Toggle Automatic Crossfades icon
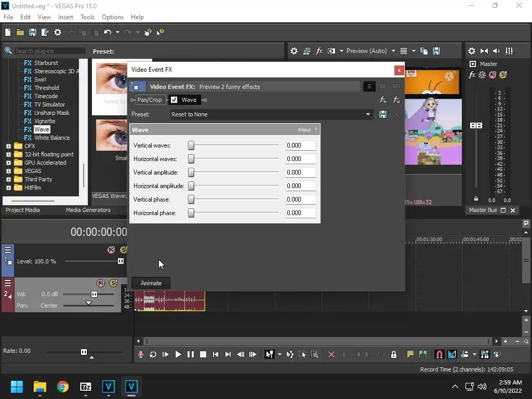The image size is (532, 399). (x=452, y=354)
